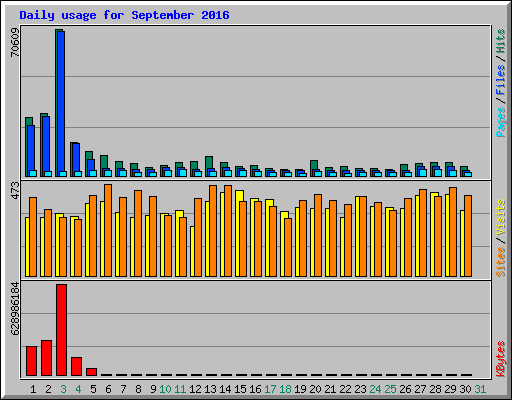Screen dimensions: 512x400
Task: Click green day label 10 on the x-axis
Action: click(x=165, y=389)
